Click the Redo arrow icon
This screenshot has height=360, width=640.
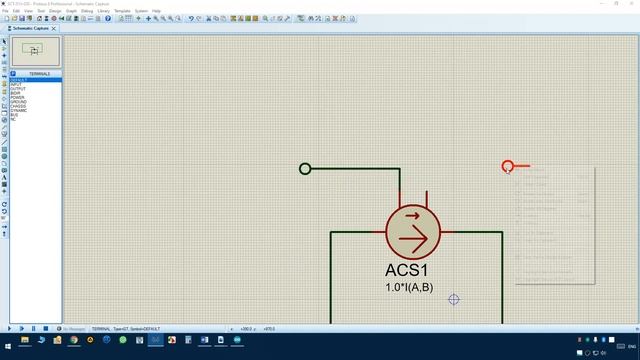coord(199,18)
